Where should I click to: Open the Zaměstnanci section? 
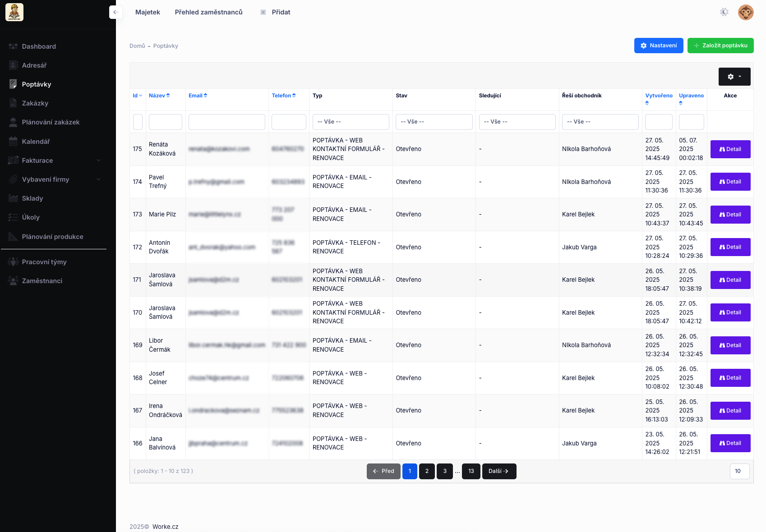pos(42,280)
